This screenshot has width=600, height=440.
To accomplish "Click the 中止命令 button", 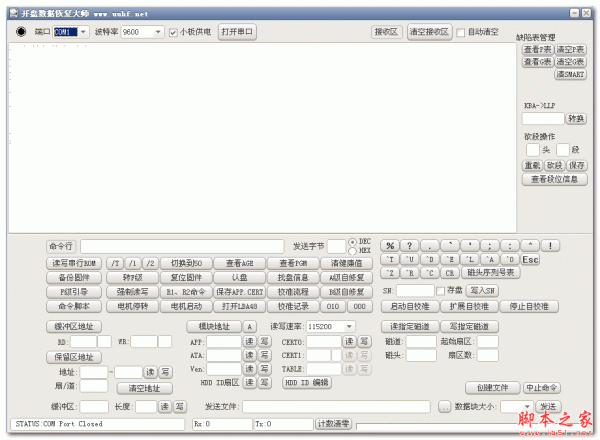I will point(541,388).
